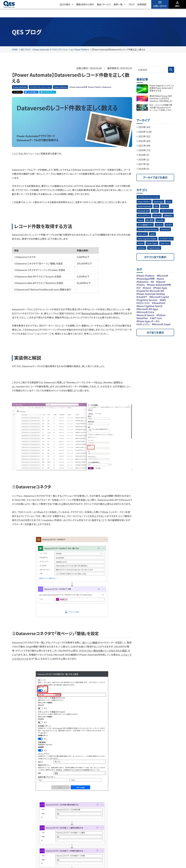Click the 記事検索 search field
186x868 pixels.
152,70
